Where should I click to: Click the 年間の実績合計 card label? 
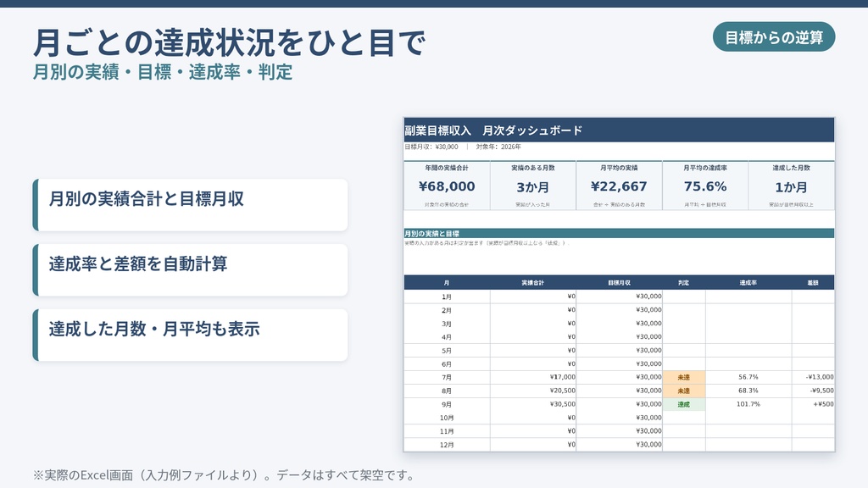(447, 168)
